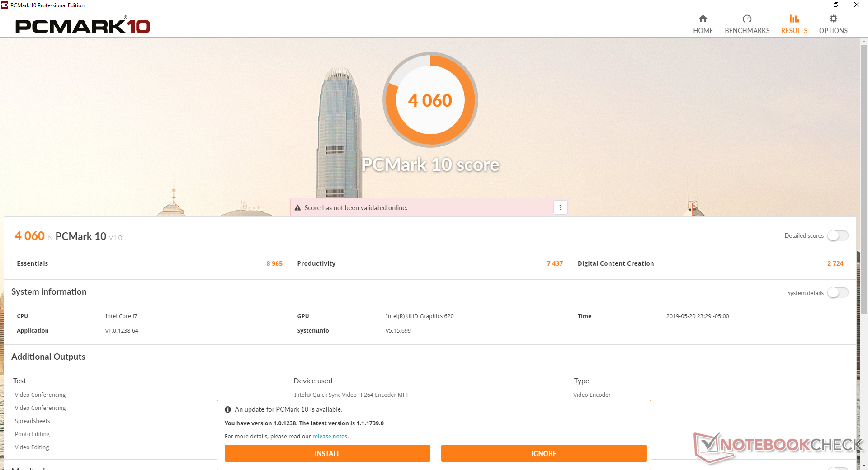Screen dimensions: 868x470
Task: Click the time value 2019-05-20 23:29
Action: click(x=698, y=316)
